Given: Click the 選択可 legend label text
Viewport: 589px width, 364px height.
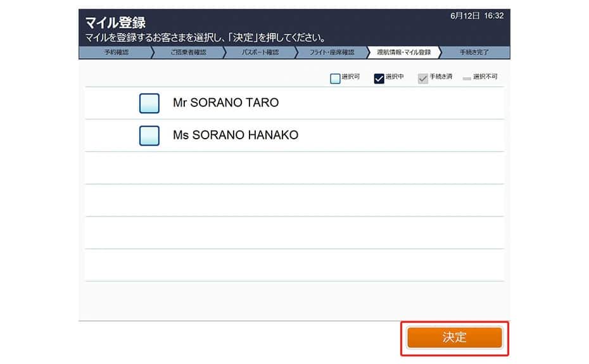Looking at the screenshot, I should coord(351,77).
